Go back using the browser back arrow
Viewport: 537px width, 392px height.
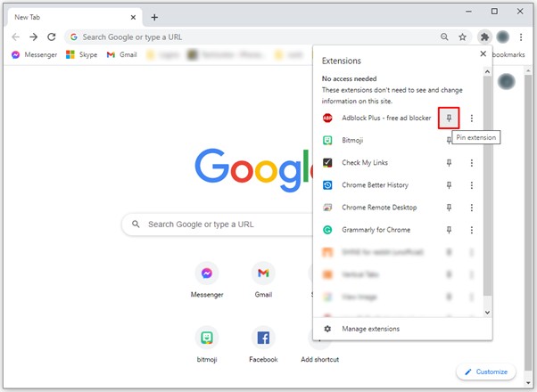(16, 37)
